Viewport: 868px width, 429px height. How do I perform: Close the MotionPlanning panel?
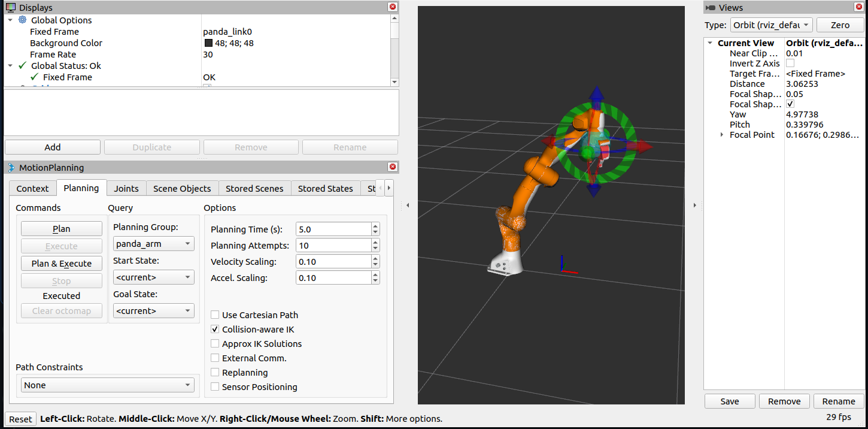393,167
